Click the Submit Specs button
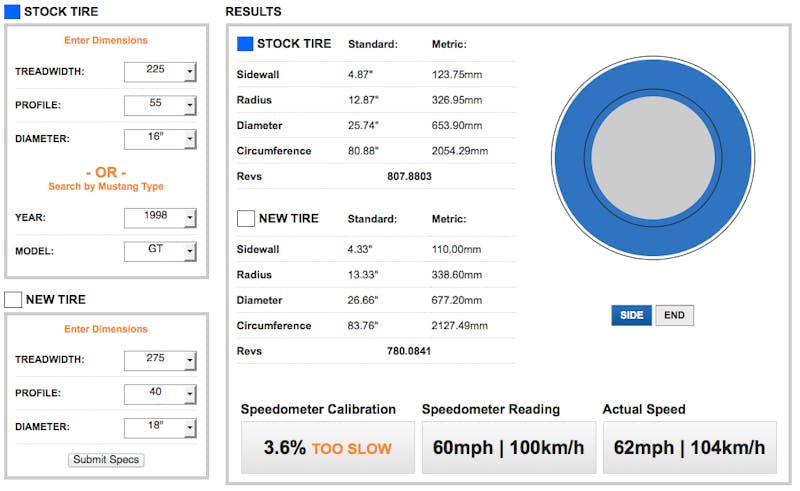Viewport: 800px width, 491px height. (107, 460)
